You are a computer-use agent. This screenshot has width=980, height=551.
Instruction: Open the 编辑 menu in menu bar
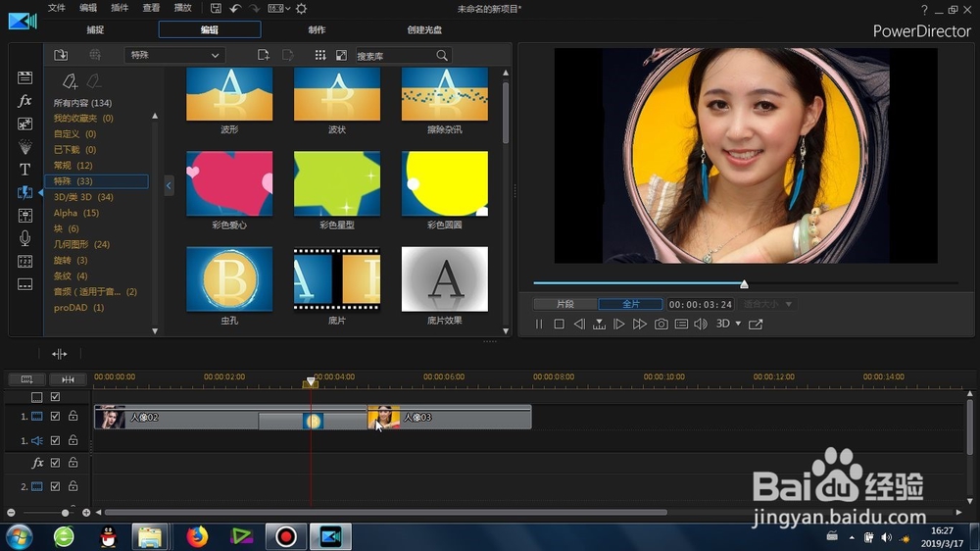88,8
